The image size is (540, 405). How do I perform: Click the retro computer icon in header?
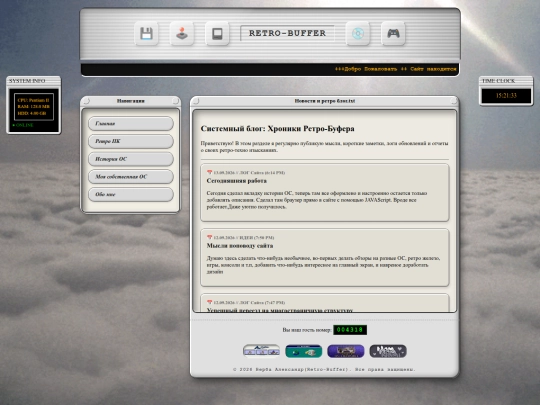tap(217, 33)
